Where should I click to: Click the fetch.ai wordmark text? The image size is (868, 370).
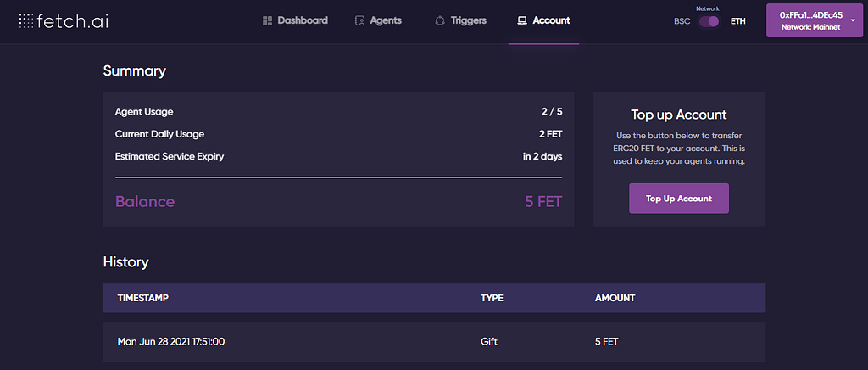pos(73,21)
